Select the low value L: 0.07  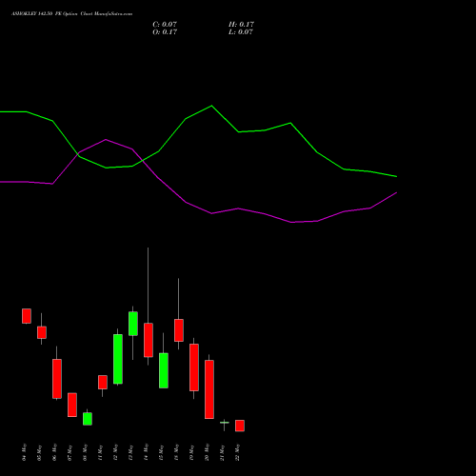241,32
